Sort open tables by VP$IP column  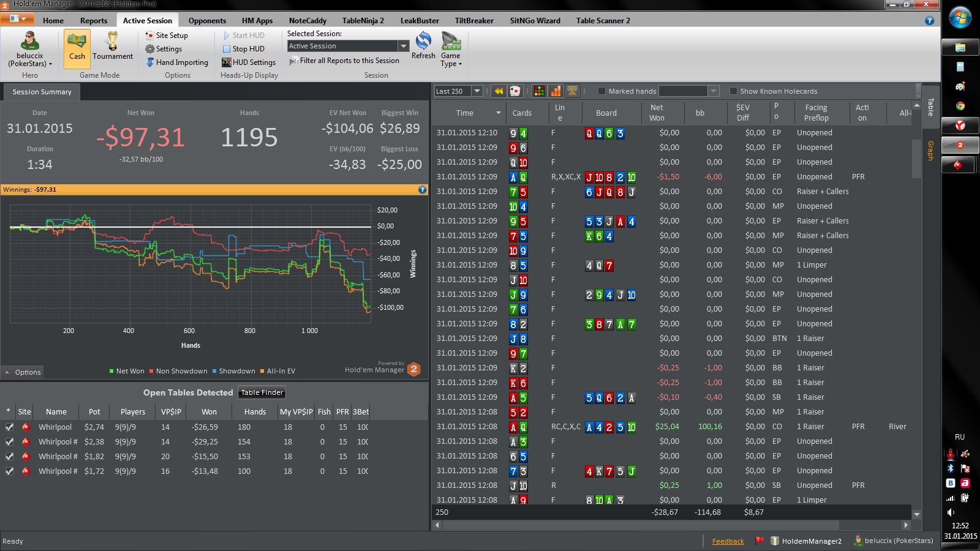pyautogui.click(x=171, y=412)
